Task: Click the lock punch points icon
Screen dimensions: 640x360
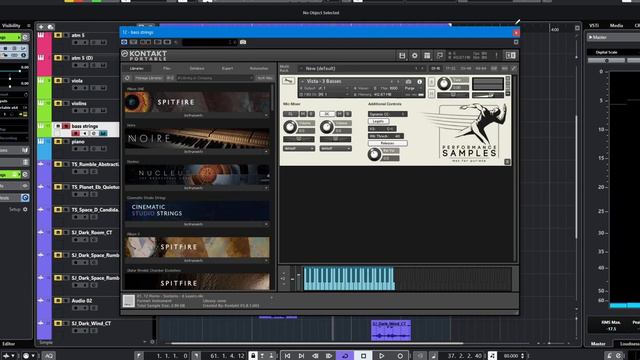Action: point(253,356)
